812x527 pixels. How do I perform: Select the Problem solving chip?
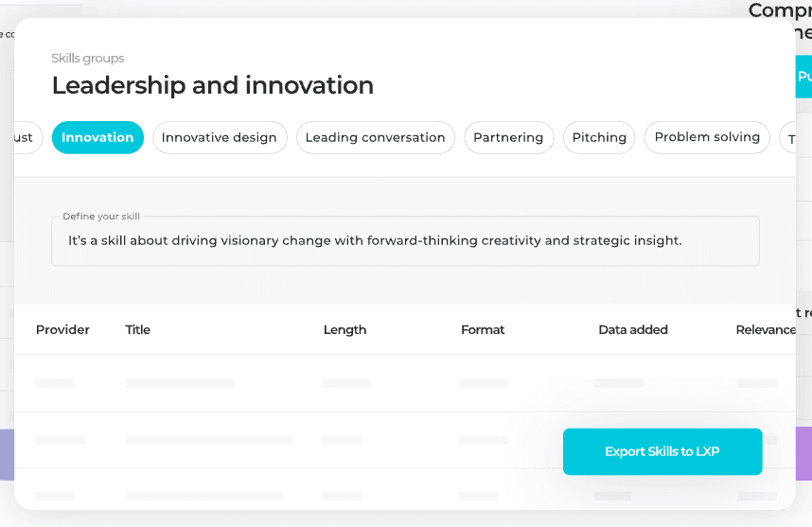coord(707,137)
